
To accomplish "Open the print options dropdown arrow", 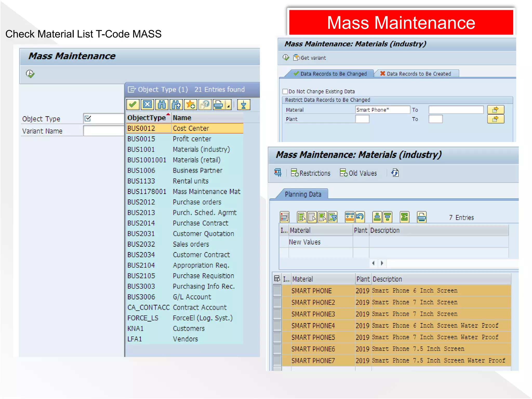I will [228, 105].
